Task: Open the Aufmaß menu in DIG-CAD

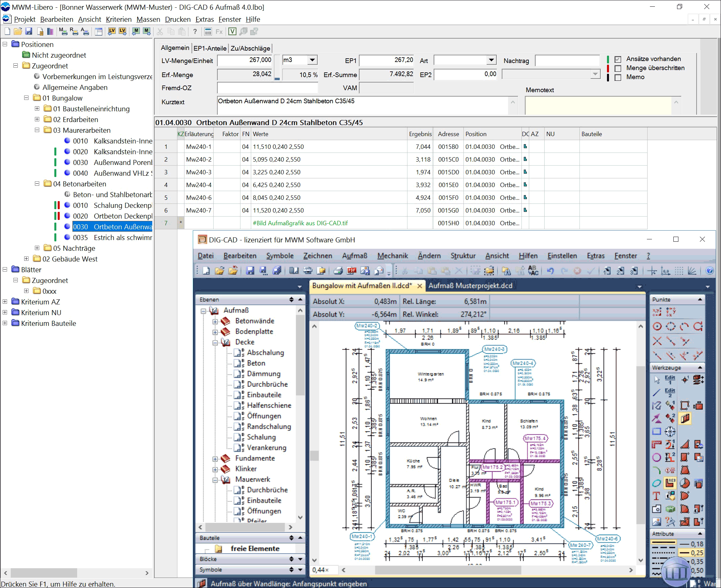Action: (354, 256)
